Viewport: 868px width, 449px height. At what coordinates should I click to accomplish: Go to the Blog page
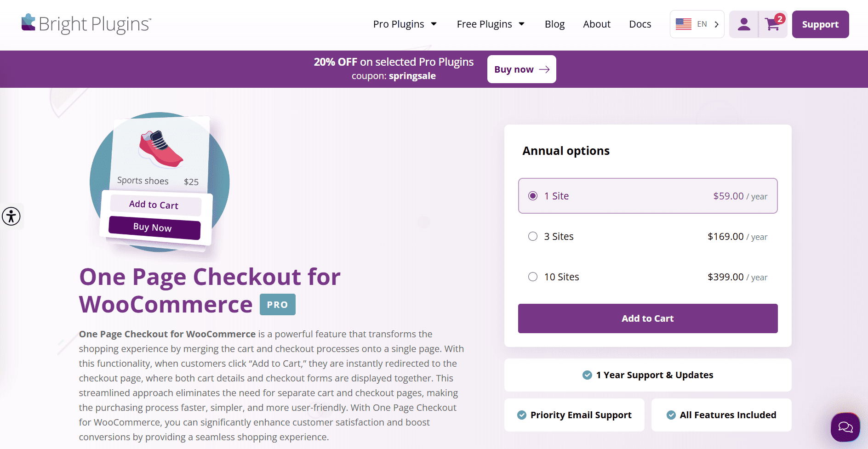point(554,24)
